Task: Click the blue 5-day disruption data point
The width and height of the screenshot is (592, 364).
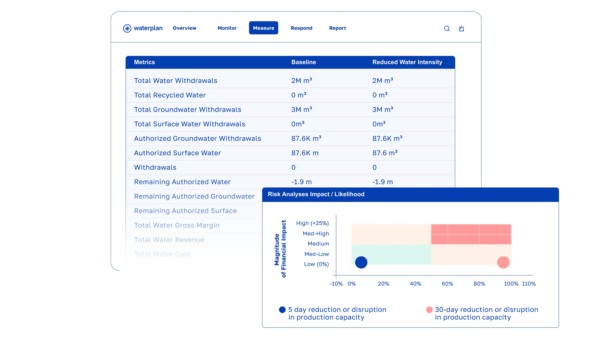Action: click(361, 262)
